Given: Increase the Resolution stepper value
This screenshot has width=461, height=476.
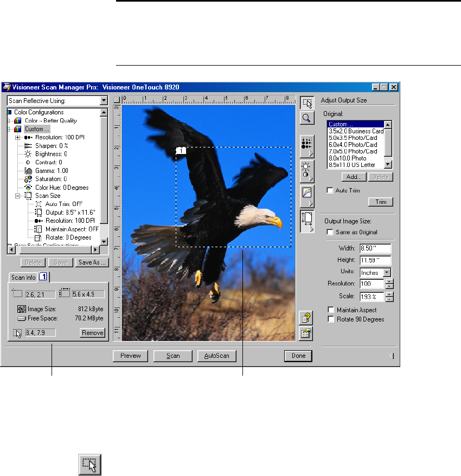Looking at the screenshot, I should [x=389, y=281].
